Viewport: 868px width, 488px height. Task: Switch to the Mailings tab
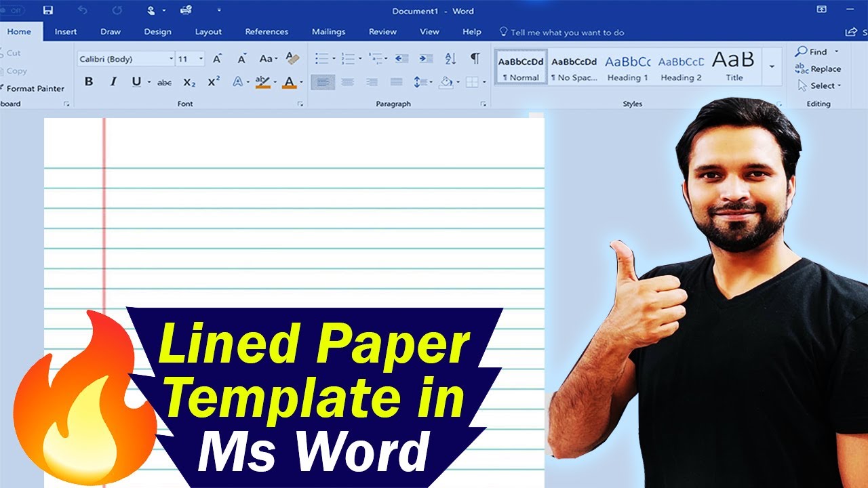point(329,32)
